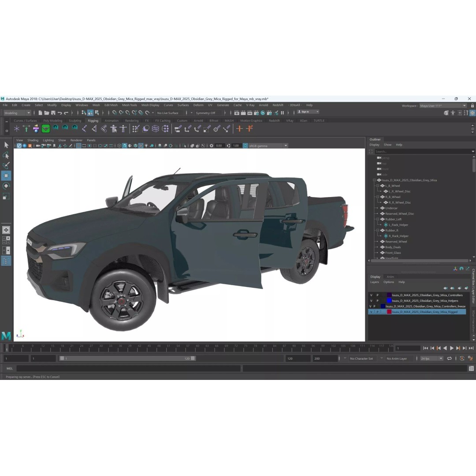Screen dimensions: 476x476
Task: Open the Deform menu
Action: click(x=198, y=105)
